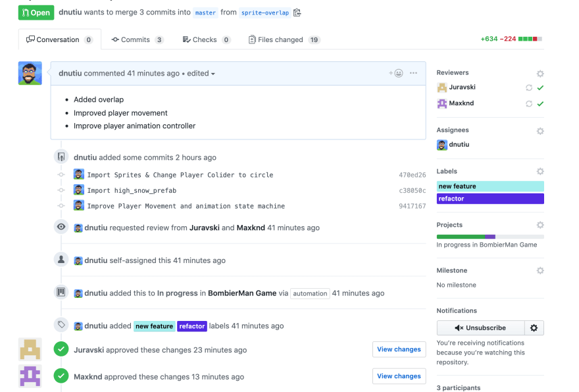Open the sprite-overlap branch link
579x392 pixels.
264,13
